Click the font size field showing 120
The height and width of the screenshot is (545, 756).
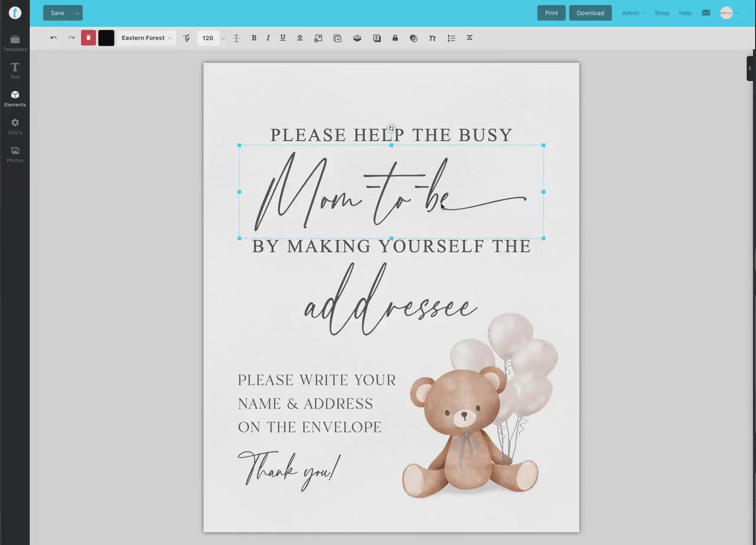[208, 38]
